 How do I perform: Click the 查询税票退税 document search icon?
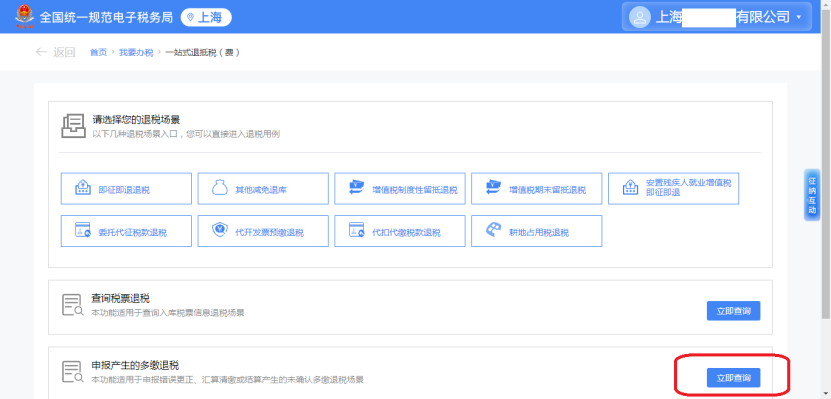73,305
